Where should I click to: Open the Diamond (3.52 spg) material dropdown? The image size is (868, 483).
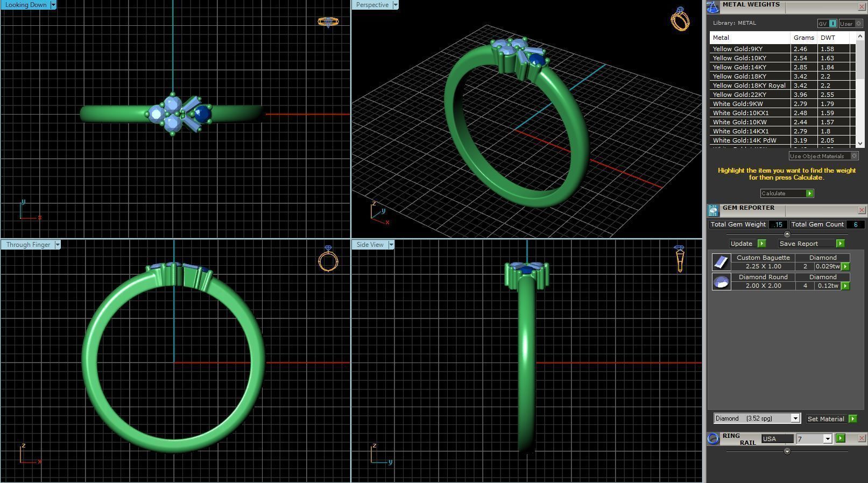(x=795, y=418)
